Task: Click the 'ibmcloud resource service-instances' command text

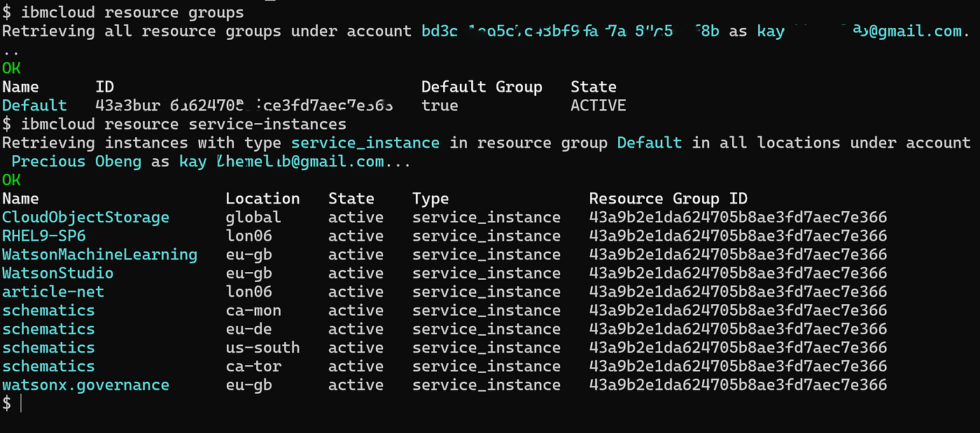Action: pyautogui.click(x=184, y=124)
